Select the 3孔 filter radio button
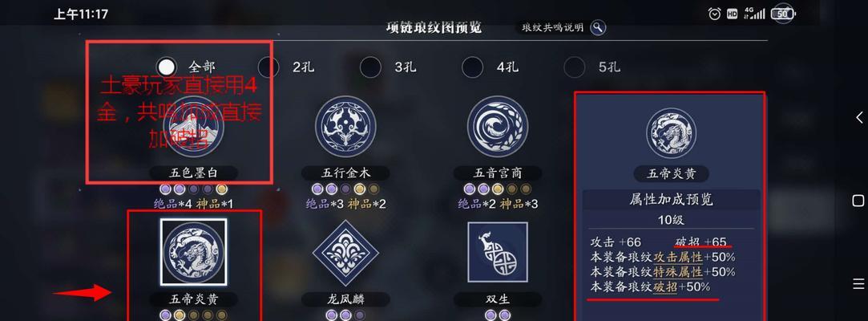The image size is (868, 321). coord(370,67)
